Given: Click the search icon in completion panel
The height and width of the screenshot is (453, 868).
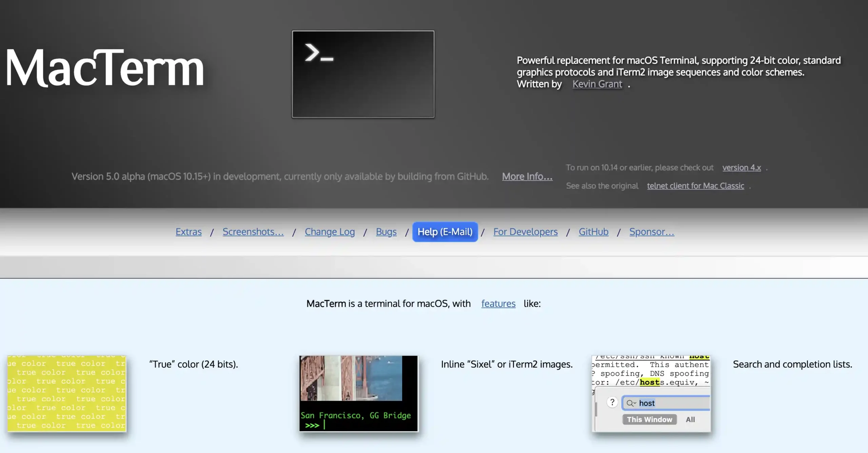Looking at the screenshot, I should 631,403.
